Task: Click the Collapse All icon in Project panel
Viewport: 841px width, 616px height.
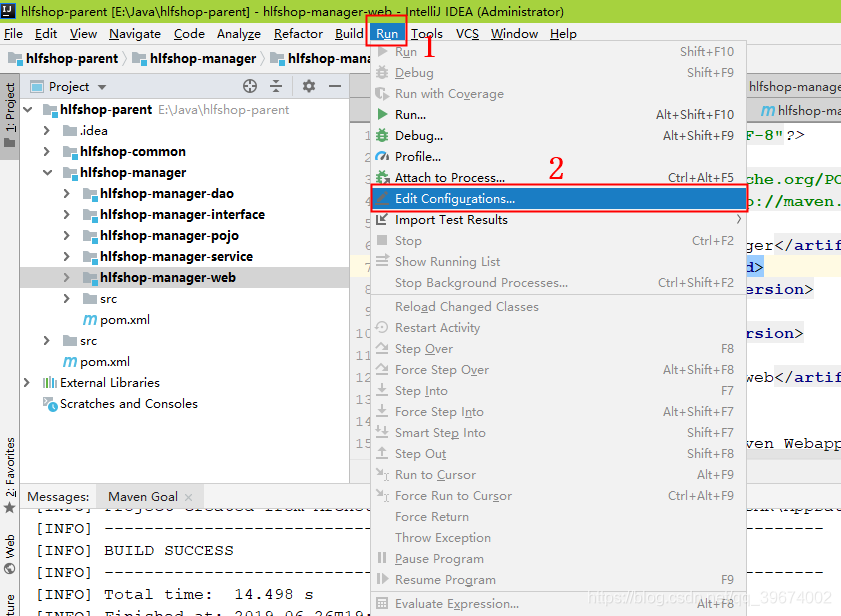Action: coord(276,86)
